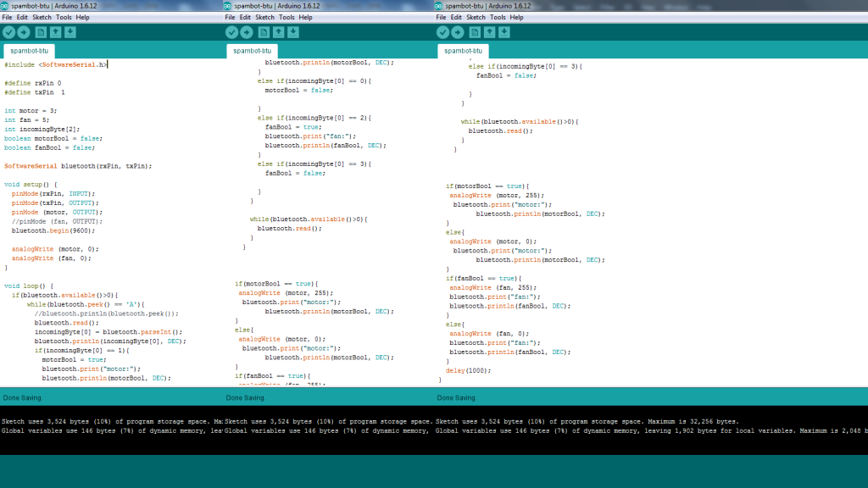The width and height of the screenshot is (868, 488).
Task: Click 'int incomingByte[2];' declaration line
Action: [44, 130]
